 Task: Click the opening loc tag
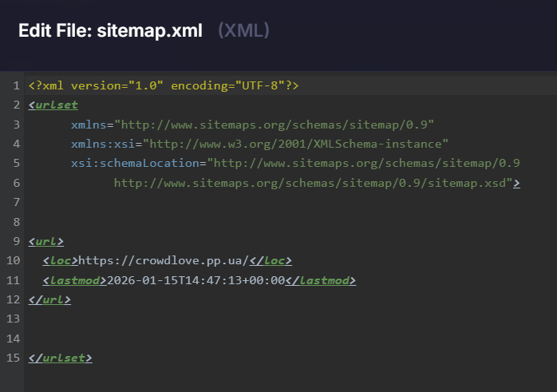click(61, 260)
